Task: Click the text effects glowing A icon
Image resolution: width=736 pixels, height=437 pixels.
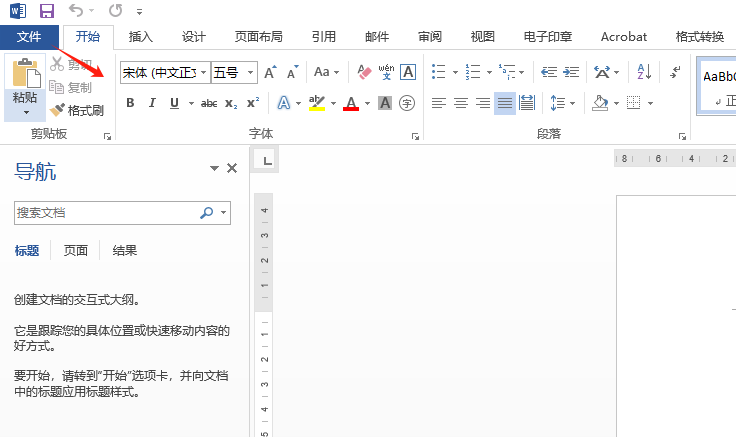Action: pyautogui.click(x=284, y=103)
